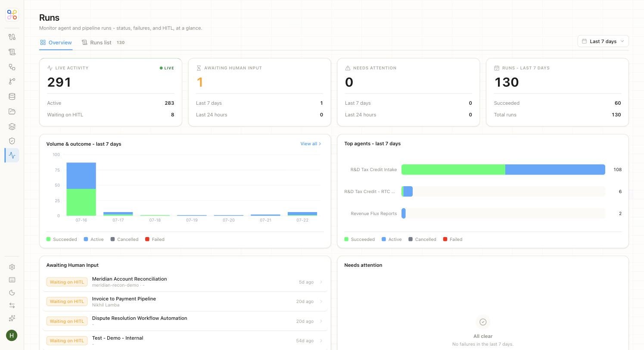This screenshot has width=644, height=350.
Task: Click the swap arrows icon in sidebar
Action: (12, 306)
